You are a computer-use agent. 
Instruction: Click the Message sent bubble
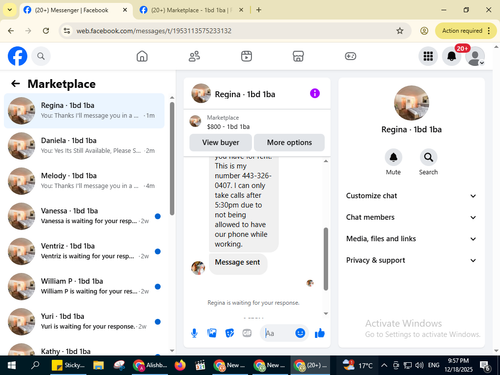(x=237, y=263)
